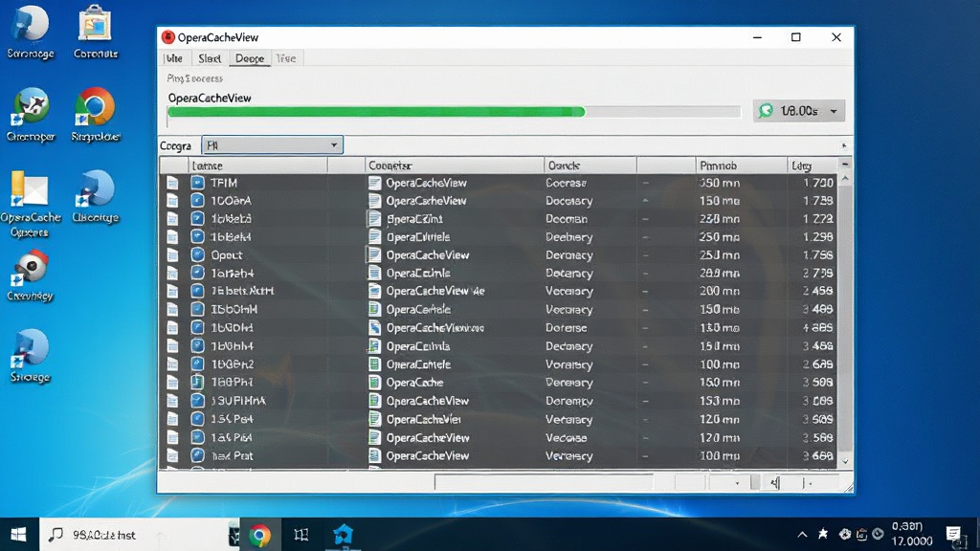This screenshot has width=980, height=551.
Task: Click the leftmost page icon of the TFIM row
Action: pos(172,183)
